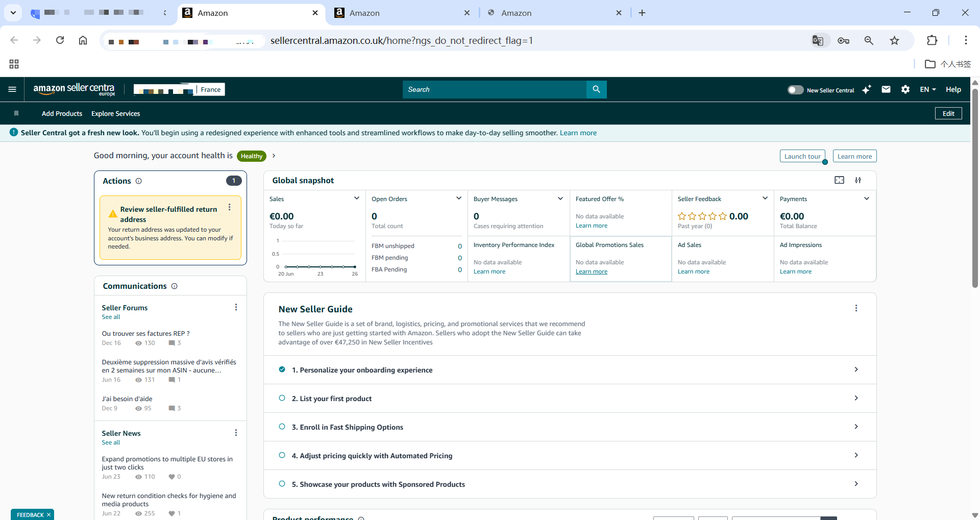Open the hamburger navigation menu
The image size is (980, 520).
(12, 89)
